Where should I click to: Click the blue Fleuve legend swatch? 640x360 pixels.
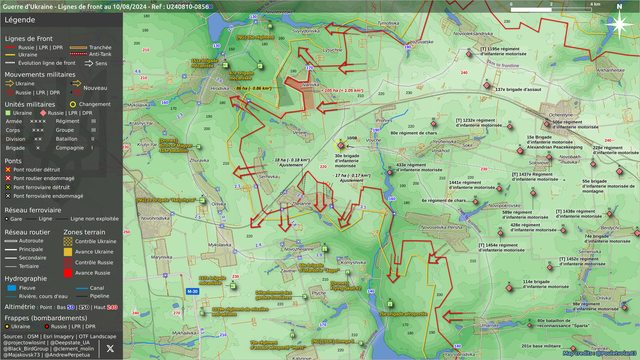(x=12, y=288)
